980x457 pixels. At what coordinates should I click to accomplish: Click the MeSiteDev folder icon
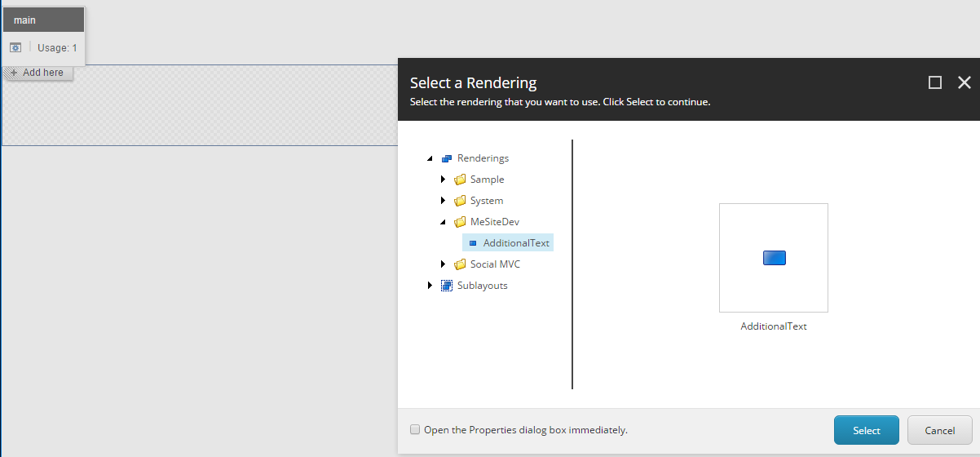(x=460, y=222)
